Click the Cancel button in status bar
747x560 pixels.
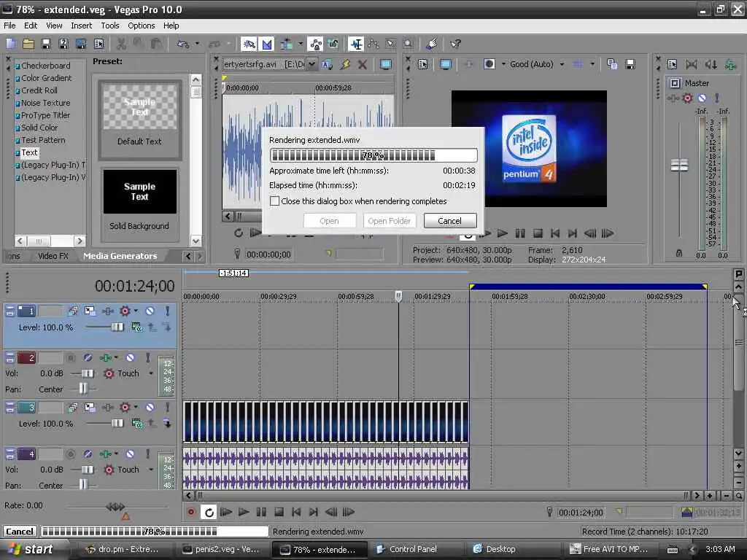(20, 532)
